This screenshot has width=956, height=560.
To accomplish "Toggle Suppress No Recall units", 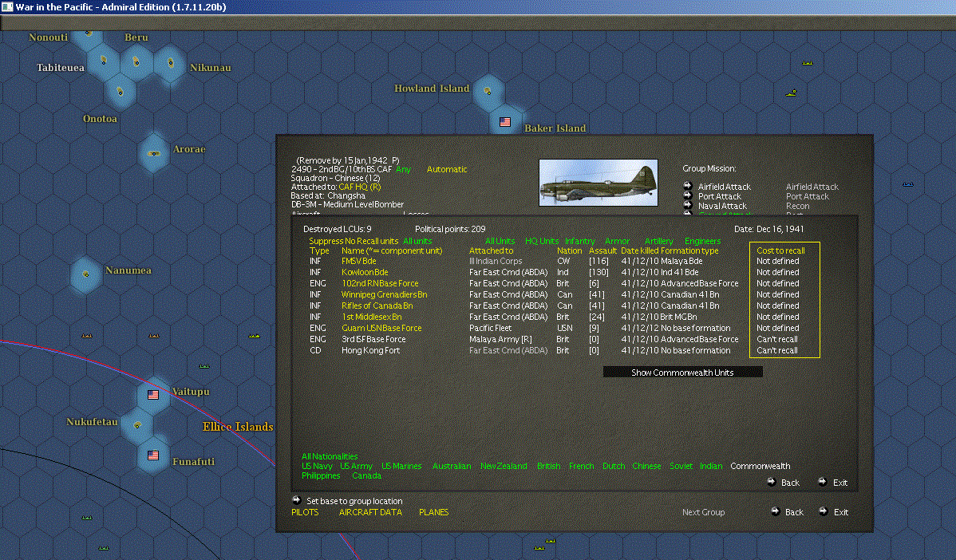I will [x=354, y=241].
